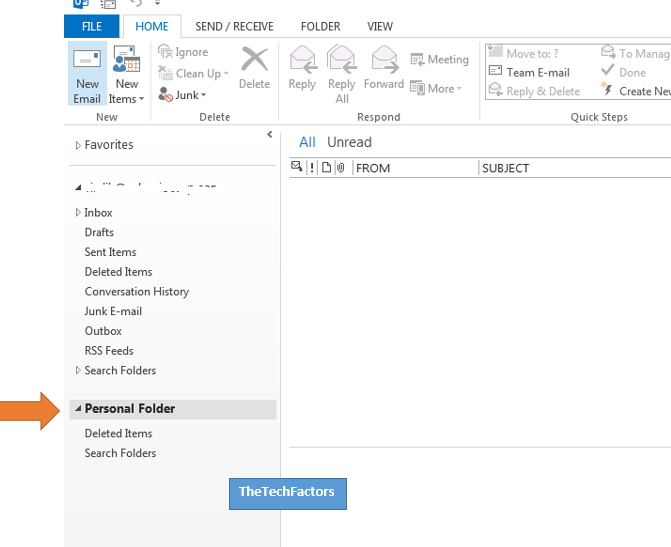Sort by the reminder envelope column icon
Viewport: 671px width, 547px height.
(x=297, y=166)
